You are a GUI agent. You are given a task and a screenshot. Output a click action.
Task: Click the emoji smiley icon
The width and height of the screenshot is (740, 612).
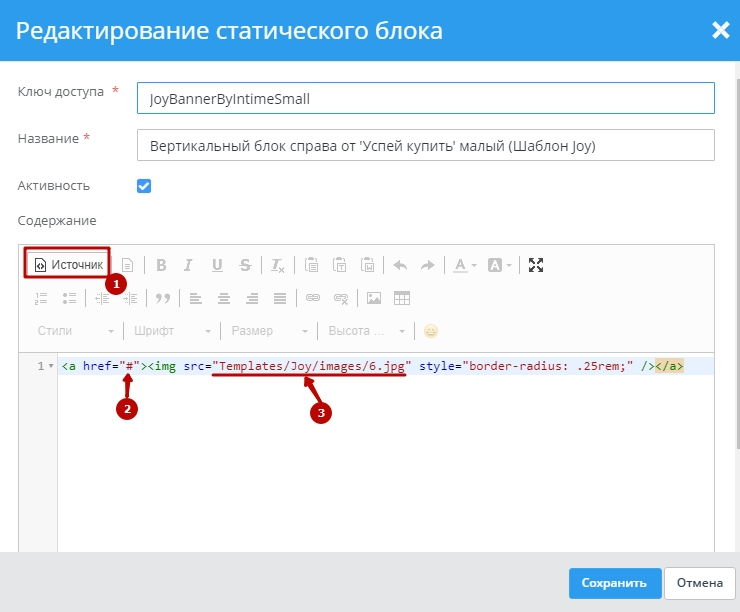(x=431, y=331)
